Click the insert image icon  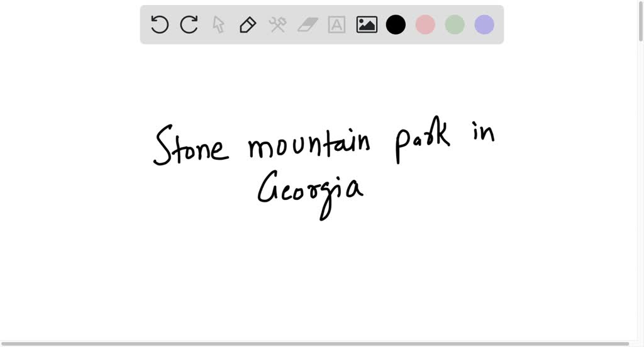pyautogui.click(x=367, y=25)
